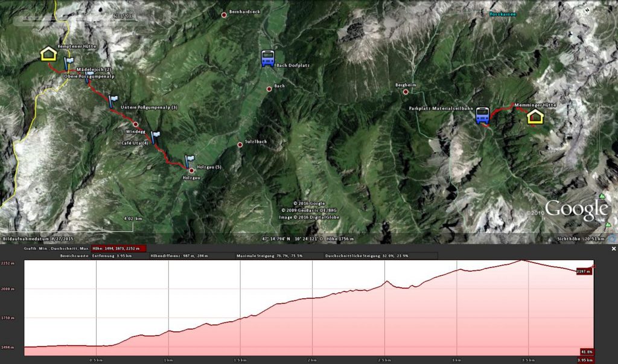This screenshot has height=364, width=618.
Task: Click the elevation profile peak near 3.5 km
Action: [x=523, y=260]
